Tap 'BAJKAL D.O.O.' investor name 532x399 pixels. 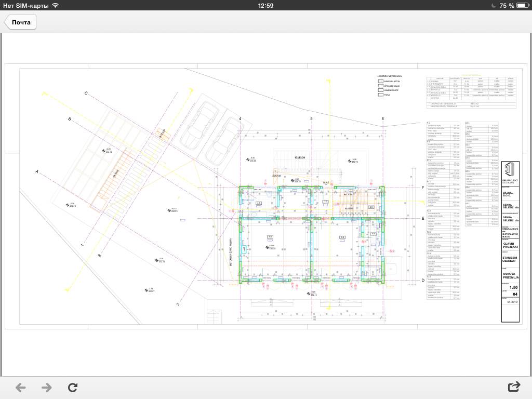click(508, 194)
